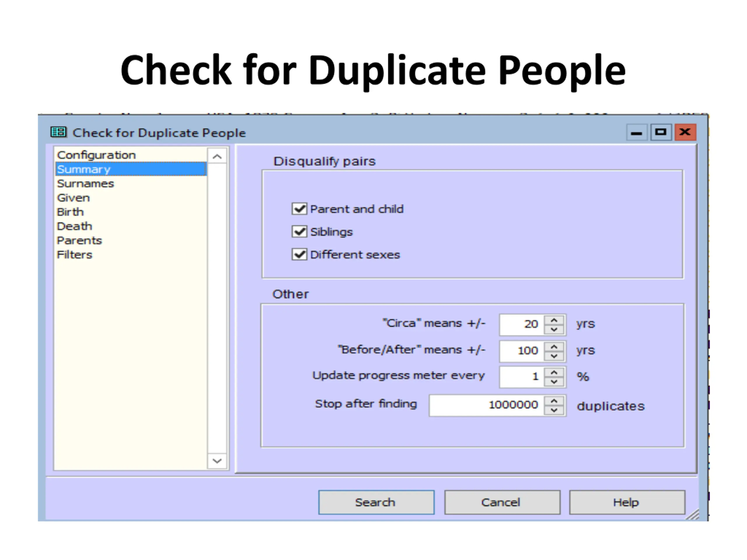This screenshot has width=747, height=560.
Task: Maximize the Check for Duplicate People dialog
Action: click(x=661, y=132)
